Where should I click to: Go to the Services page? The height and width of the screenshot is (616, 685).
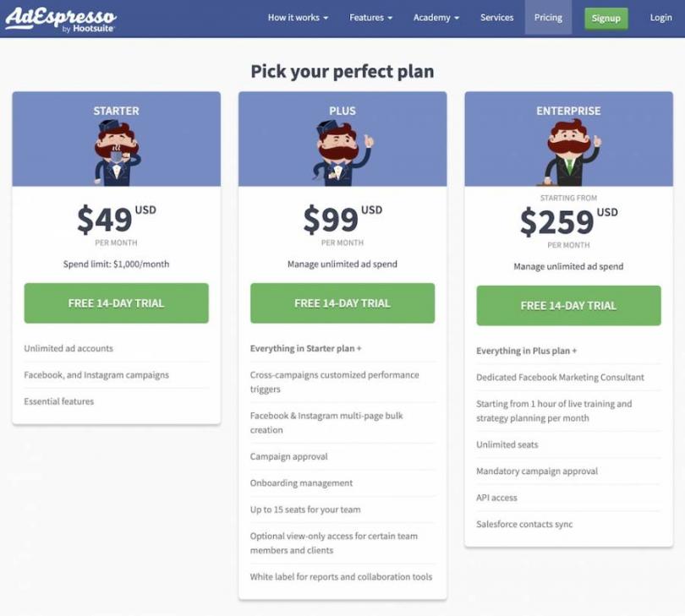coord(496,18)
